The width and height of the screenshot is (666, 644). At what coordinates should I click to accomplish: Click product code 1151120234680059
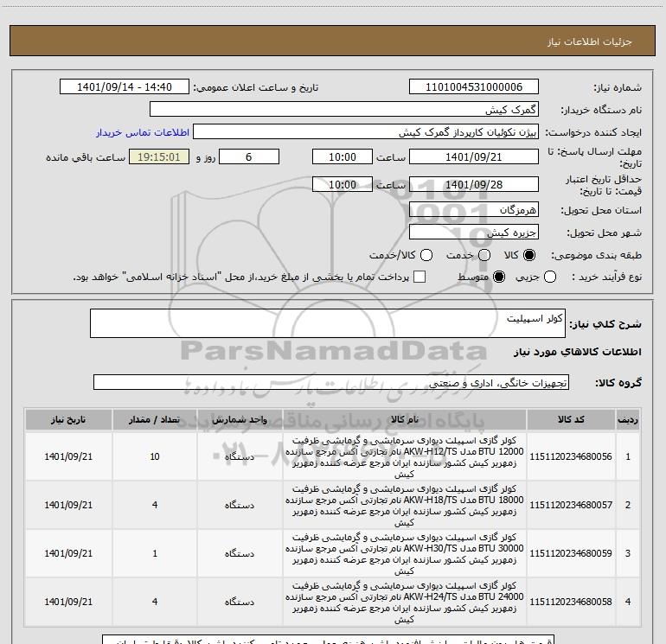[x=571, y=553]
